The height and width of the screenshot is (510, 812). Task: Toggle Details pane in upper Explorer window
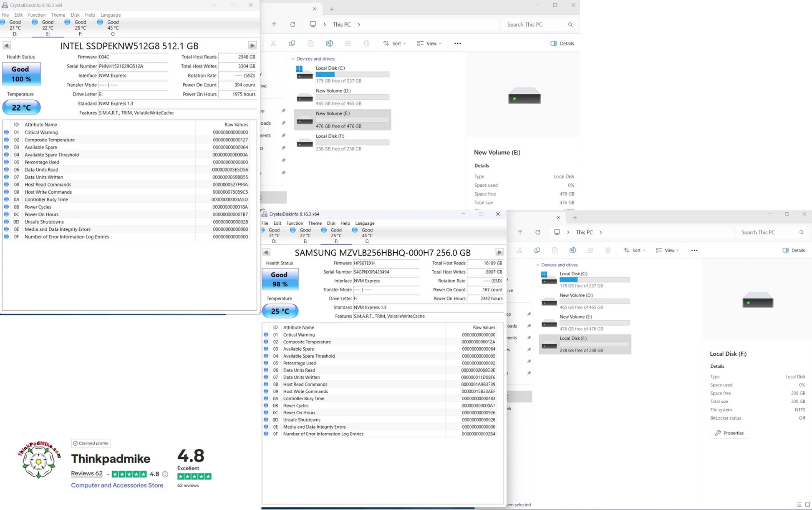click(562, 43)
